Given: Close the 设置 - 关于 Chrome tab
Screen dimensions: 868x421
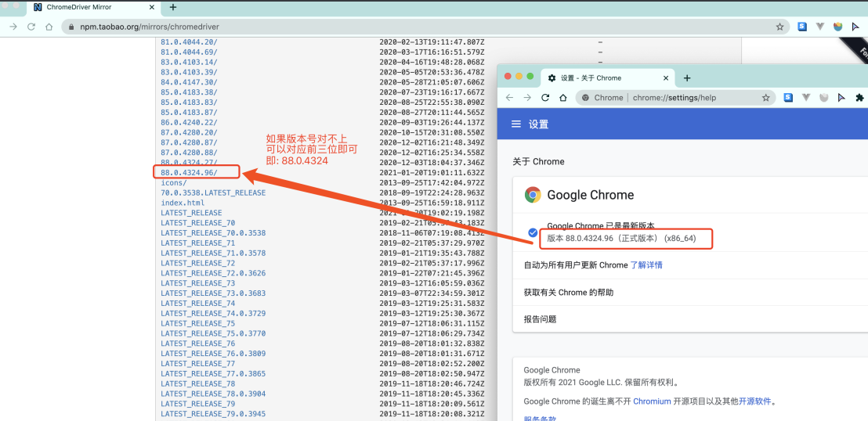Looking at the screenshot, I should coord(667,78).
